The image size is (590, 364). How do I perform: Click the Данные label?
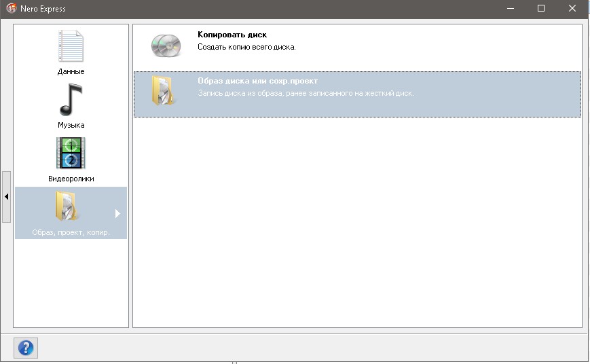pos(71,71)
